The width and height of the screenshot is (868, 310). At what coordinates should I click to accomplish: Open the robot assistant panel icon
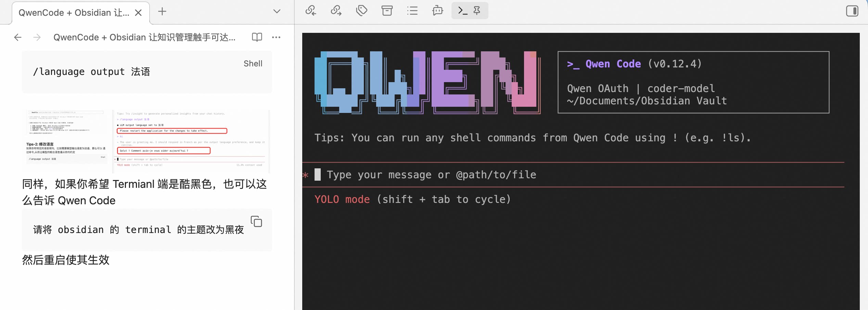(437, 11)
